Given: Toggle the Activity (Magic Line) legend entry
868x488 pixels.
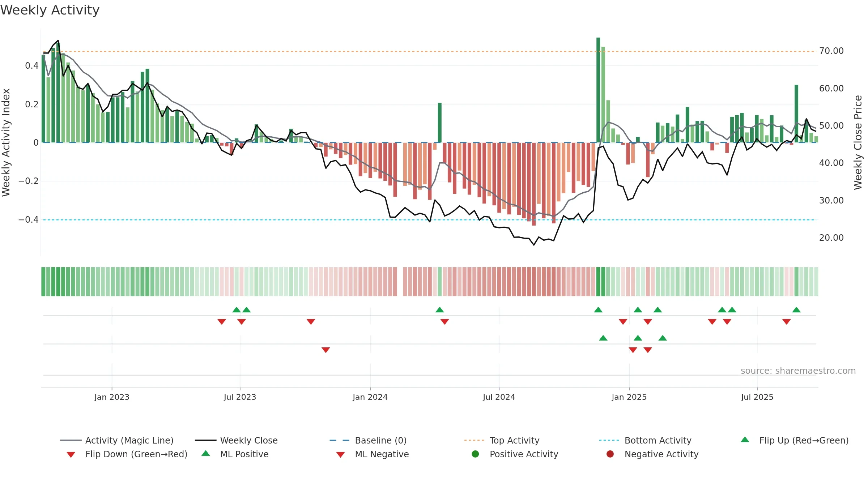Looking at the screenshot, I should (117, 440).
